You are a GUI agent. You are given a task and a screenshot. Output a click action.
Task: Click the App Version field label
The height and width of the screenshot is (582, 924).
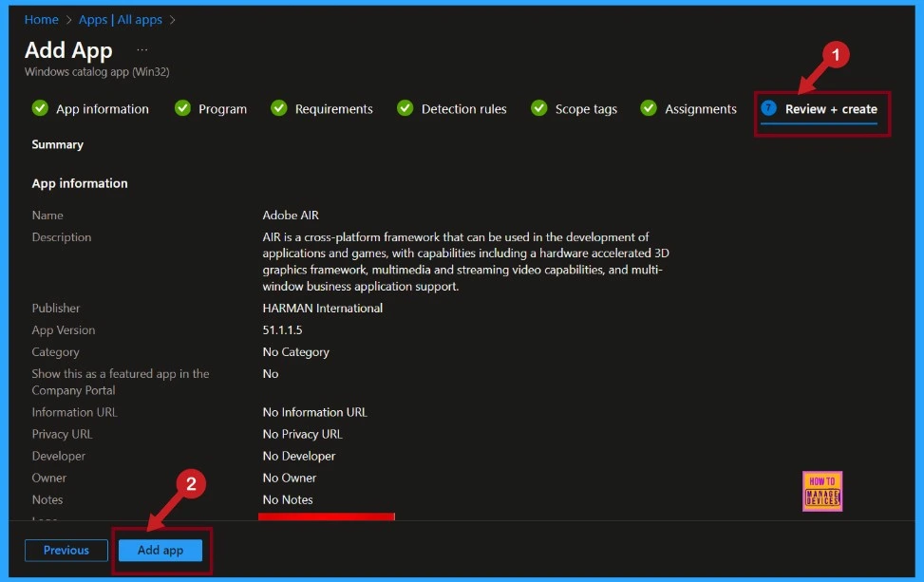coord(63,329)
